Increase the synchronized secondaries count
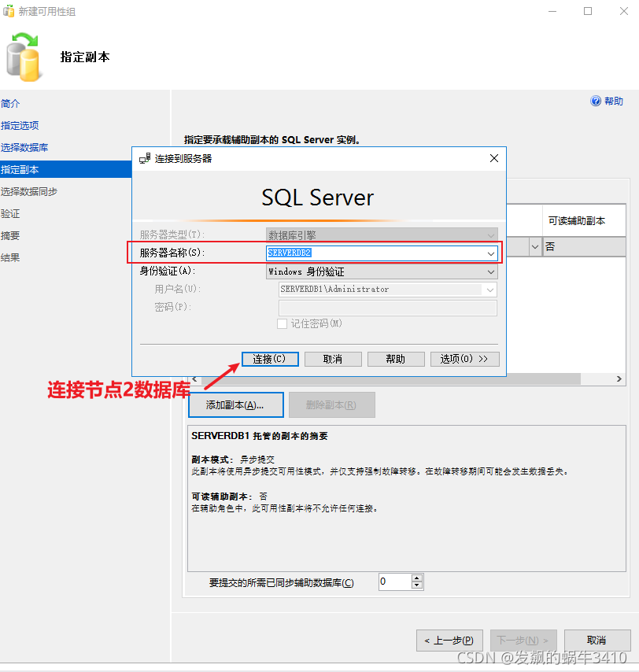Viewport: 639px width, 672px height. (x=417, y=578)
